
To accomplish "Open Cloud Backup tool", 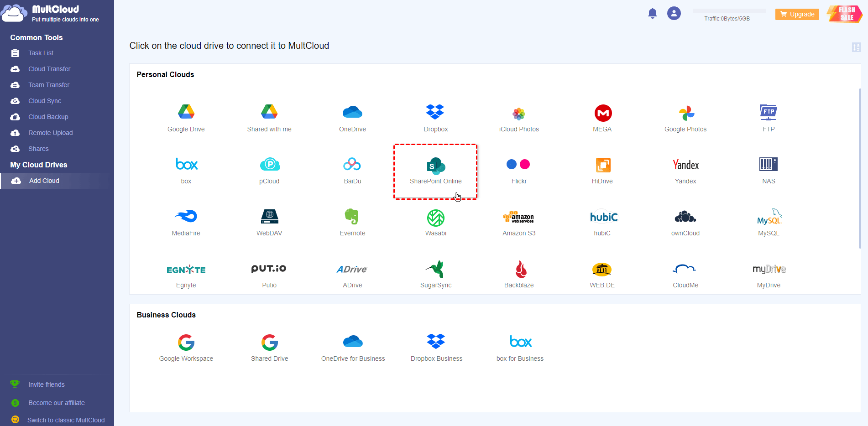I will (x=48, y=117).
